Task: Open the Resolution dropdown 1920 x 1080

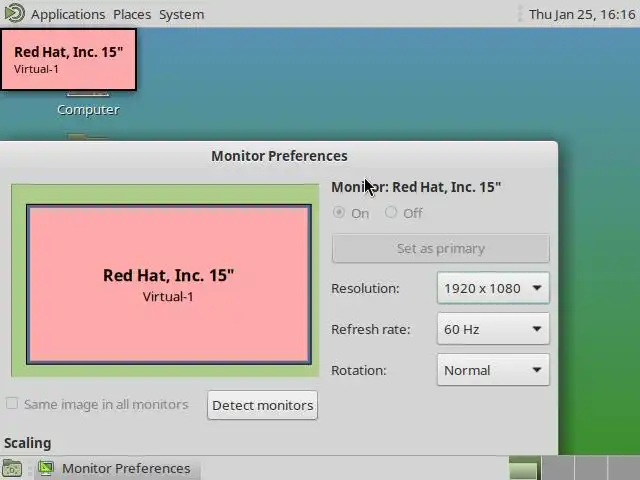Action: pyautogui.click(x=493, y=288)
